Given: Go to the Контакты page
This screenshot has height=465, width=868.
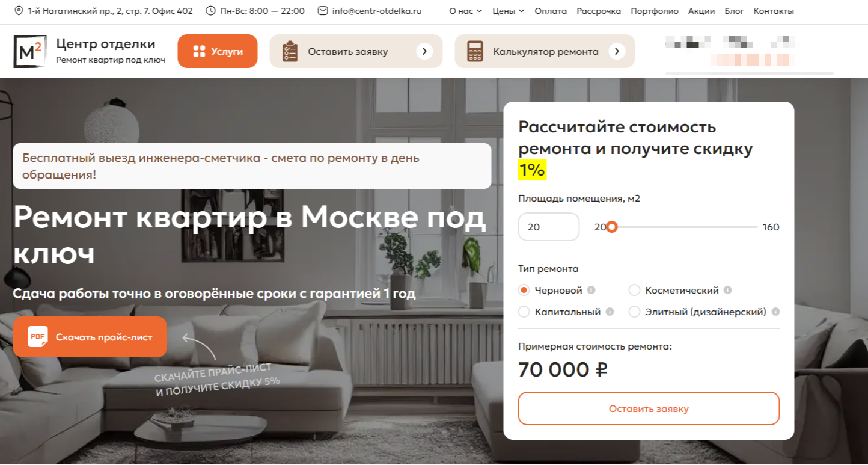Looking at the screenshot, I should [x=774, y=11].
